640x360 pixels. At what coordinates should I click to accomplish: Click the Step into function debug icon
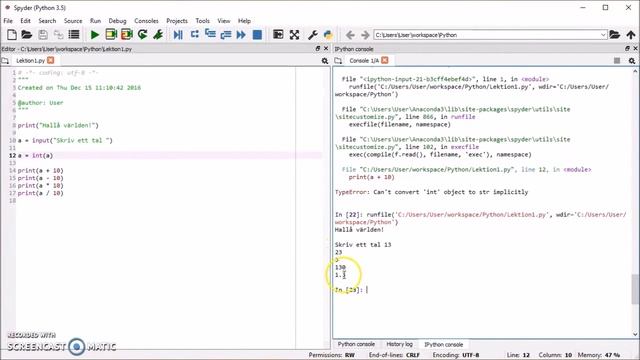tap(210, 35)
